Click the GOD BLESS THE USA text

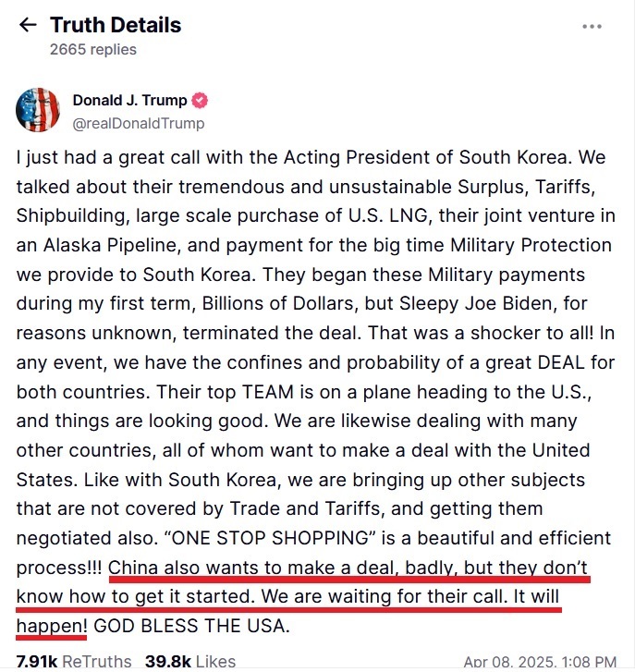(x=191, y=626)
